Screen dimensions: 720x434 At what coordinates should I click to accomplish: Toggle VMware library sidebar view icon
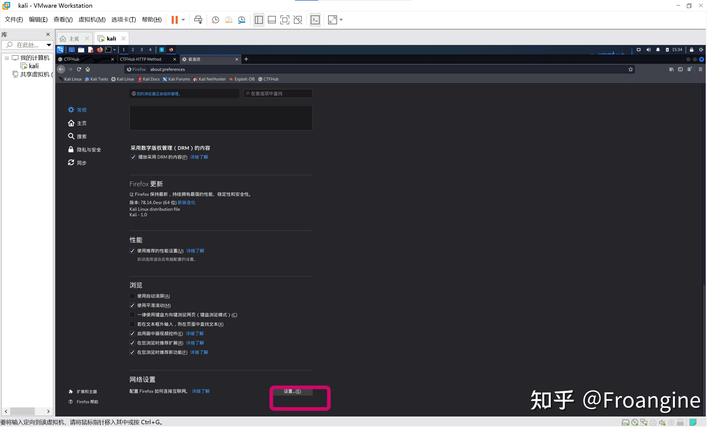pos(259,20)
